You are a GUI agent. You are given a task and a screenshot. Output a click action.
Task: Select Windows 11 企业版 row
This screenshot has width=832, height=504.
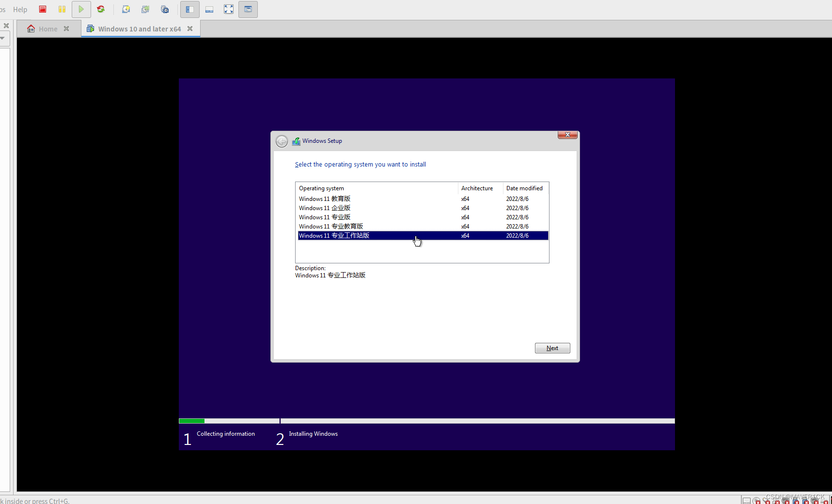[423, 208]
